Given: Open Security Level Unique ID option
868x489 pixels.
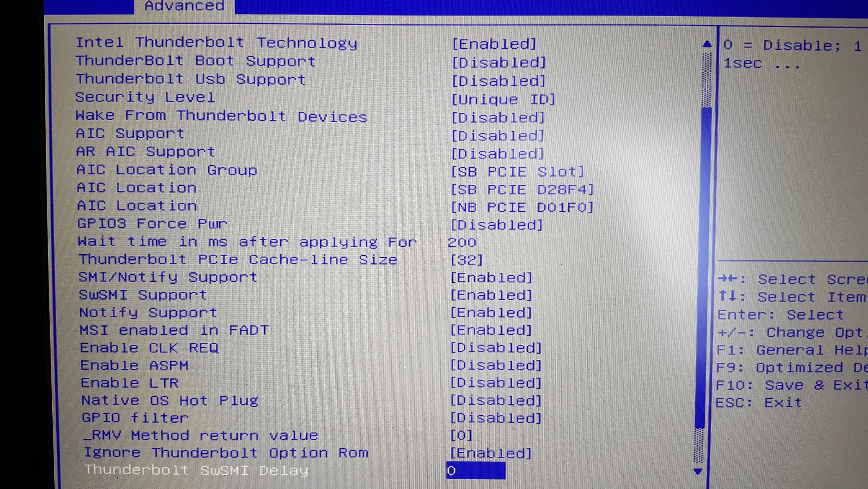Looking at the screenshot, I should 503,99.
